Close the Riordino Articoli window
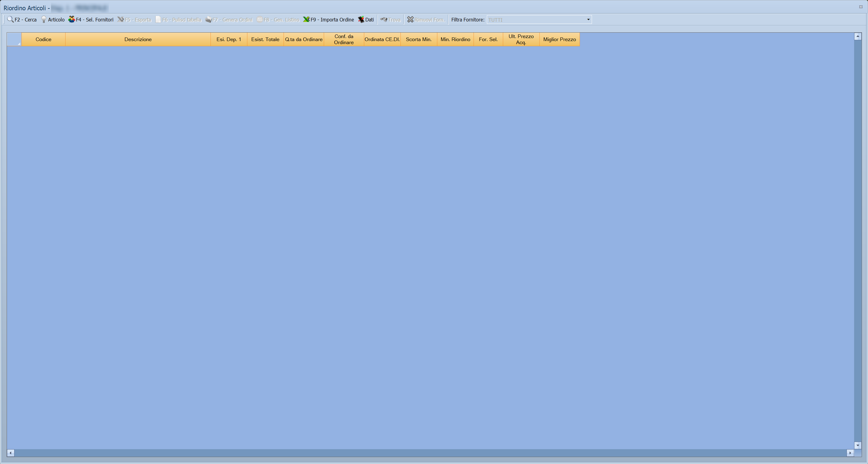This screenshot has height=464, width=868. 860,7
